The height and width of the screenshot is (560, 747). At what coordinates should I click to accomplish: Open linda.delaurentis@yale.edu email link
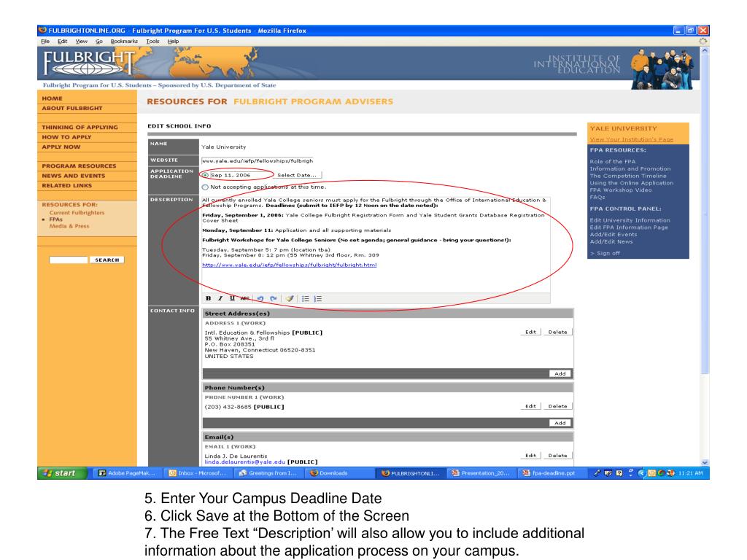pos(245,462)
